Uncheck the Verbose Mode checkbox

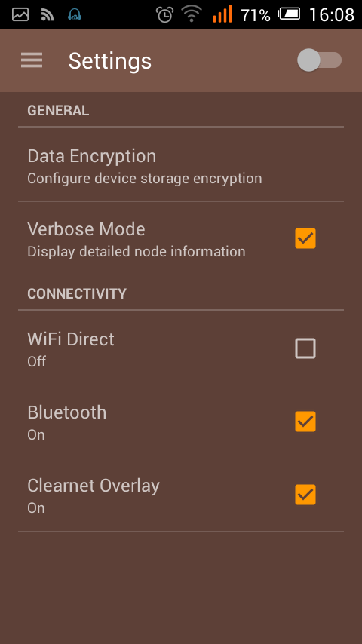coord(305,238)
